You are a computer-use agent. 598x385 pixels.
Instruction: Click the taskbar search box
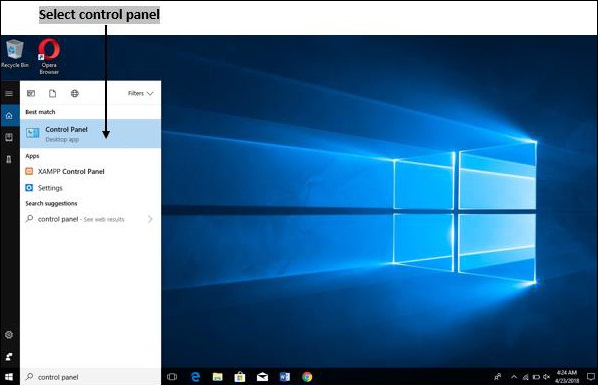90,377
